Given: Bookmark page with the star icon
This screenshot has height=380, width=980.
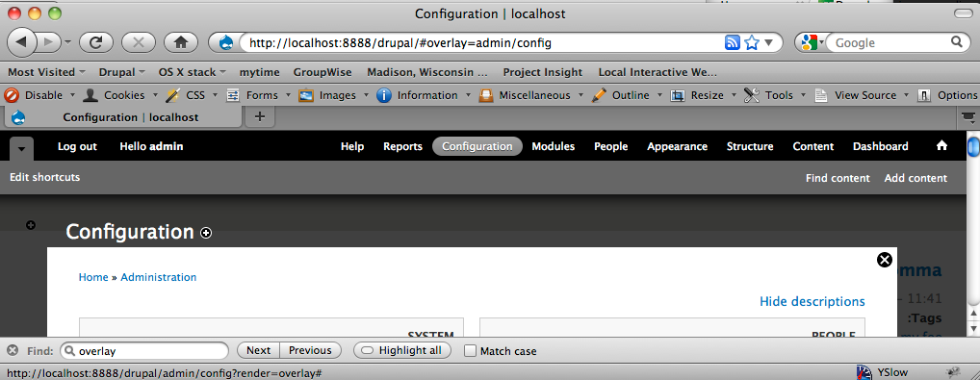Looking at the screenshot, I should pyautogui.click(x=752, y=42).
